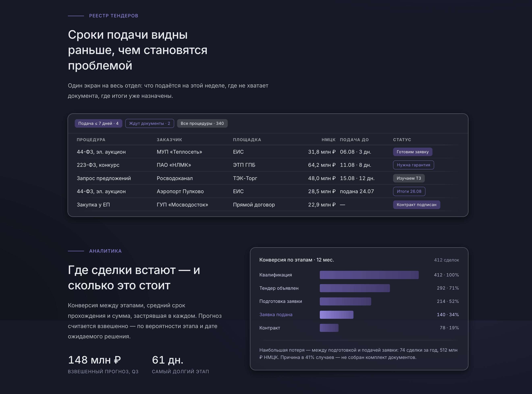Click the 'Подготовка заявки' funnel bar
Image resolution: width=532 pixels, height=394 pixels.
point(345,301)
